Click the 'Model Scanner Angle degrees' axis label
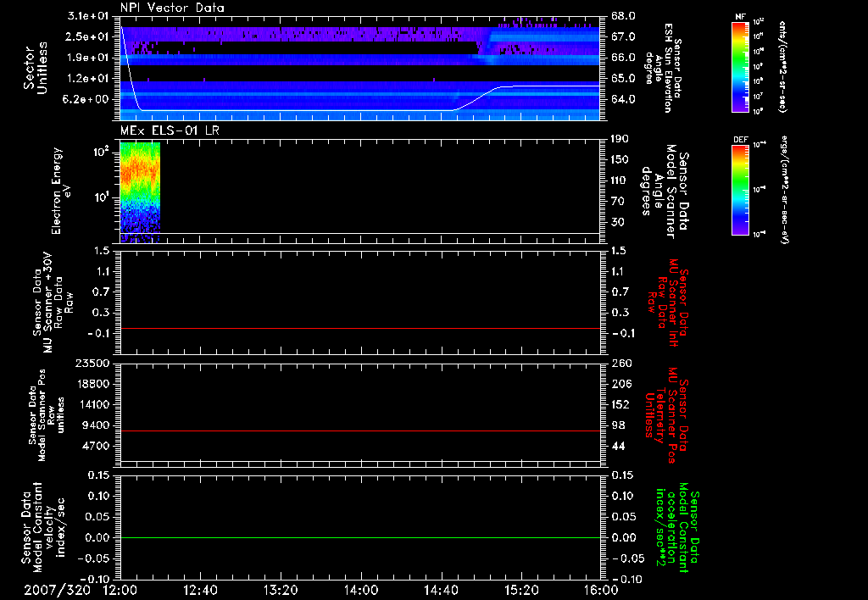Image resolution: width=868 pixels, height=600 pixels. [665, 192]
